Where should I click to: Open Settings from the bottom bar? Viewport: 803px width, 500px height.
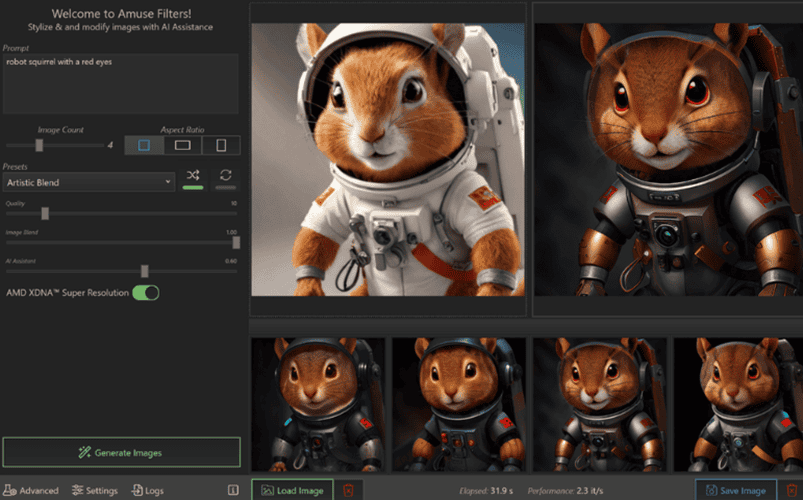point(95,490)
